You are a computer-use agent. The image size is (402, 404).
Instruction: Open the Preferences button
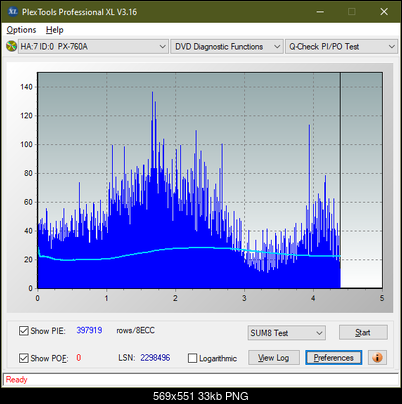333,358
